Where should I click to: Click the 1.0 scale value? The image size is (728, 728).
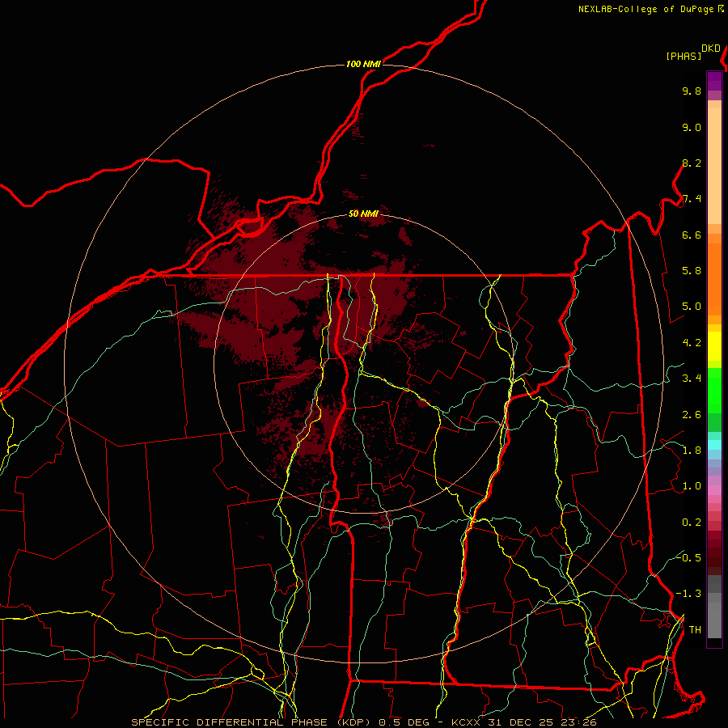click(692, 486)
